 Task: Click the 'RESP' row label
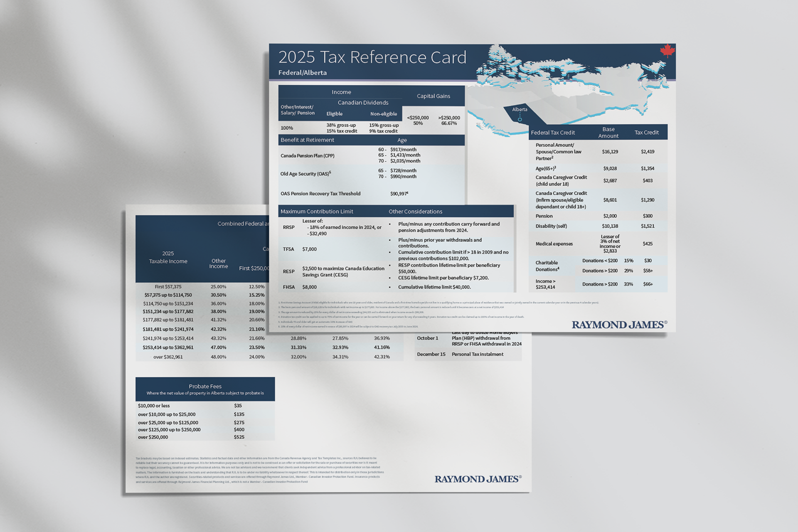(288, 271)
